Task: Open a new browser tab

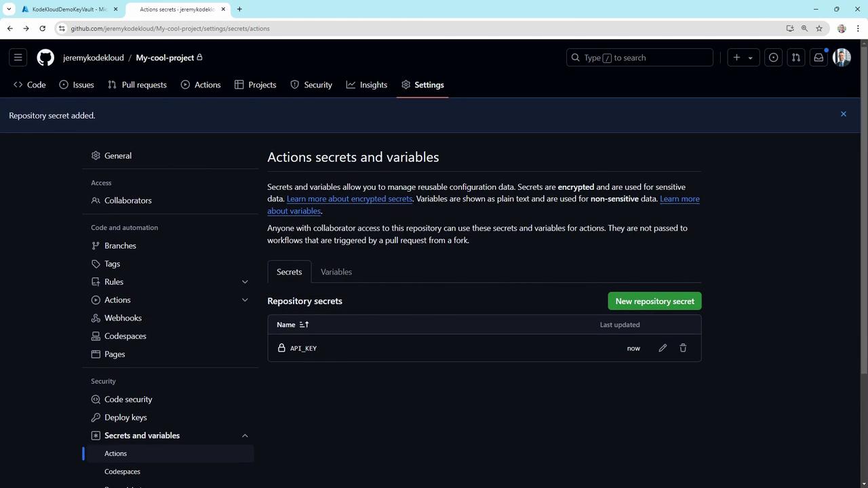Action: (239, 9)
